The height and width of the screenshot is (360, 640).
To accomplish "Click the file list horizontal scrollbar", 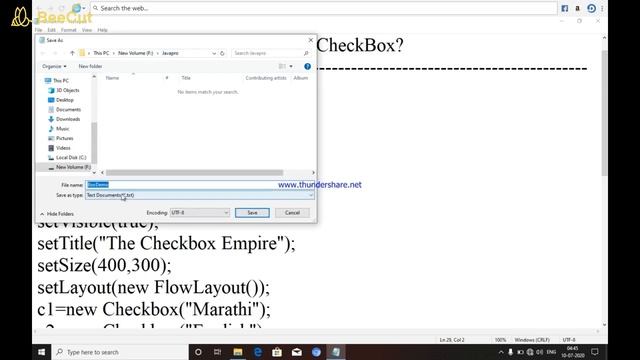I will click(x=194, y=173).
